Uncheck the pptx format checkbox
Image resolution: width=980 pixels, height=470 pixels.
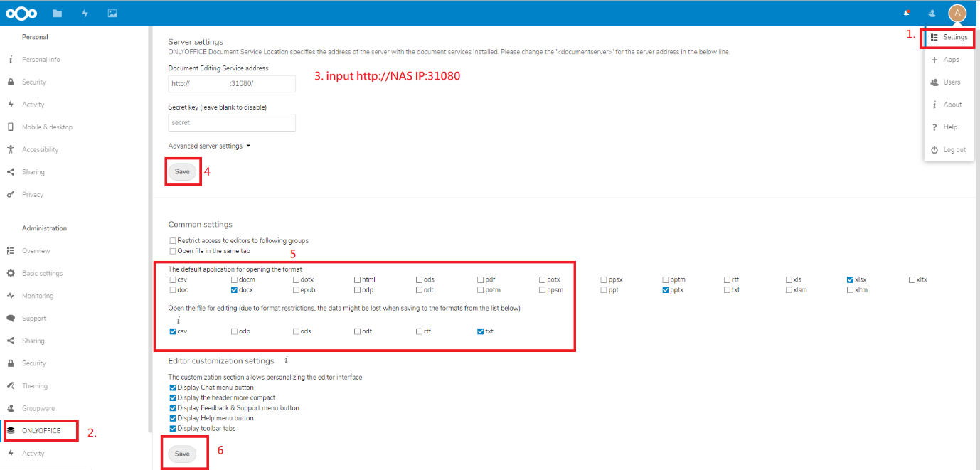pos(666,290)
